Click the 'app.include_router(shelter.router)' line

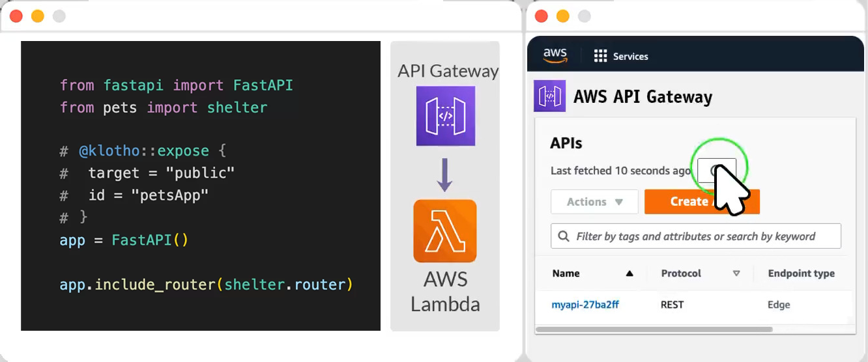tap(206, 285)
